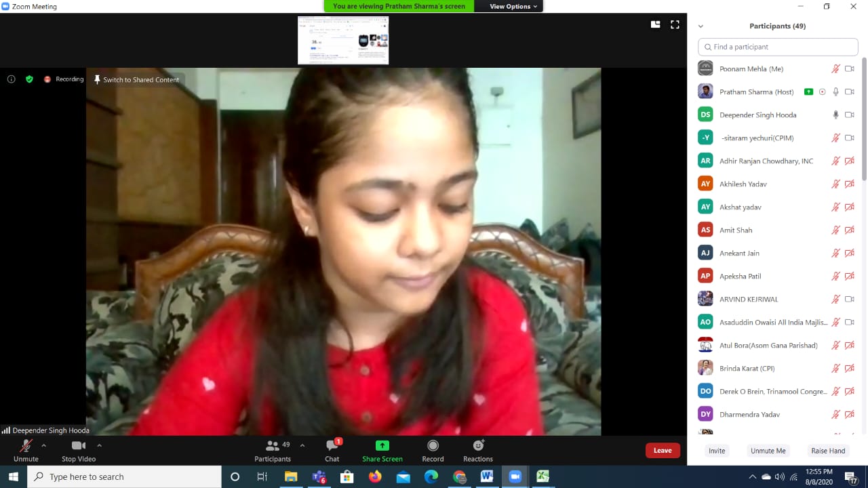Viewport: 868px width, 488px height.
Task: Toggle Stop Video camera button
Action: tap(79, 446)
